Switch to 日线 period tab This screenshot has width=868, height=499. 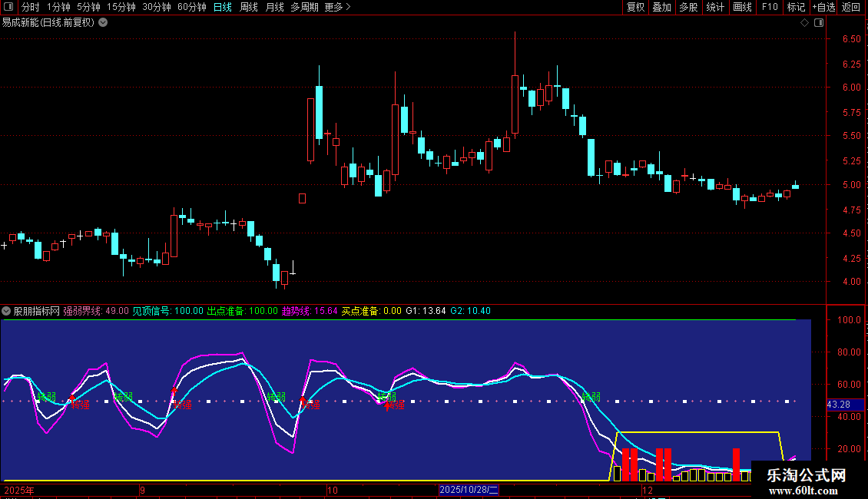pyautogui.click(x=223, y=7)
